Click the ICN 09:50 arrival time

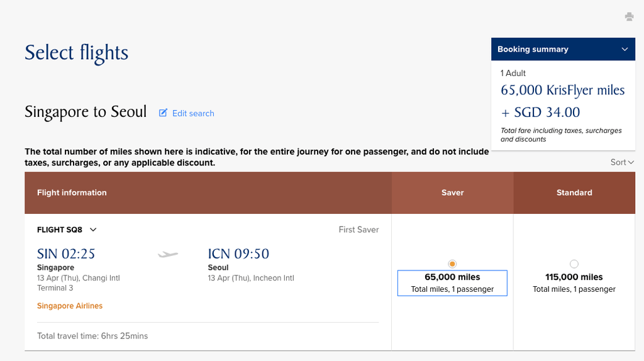pos(238,254)
